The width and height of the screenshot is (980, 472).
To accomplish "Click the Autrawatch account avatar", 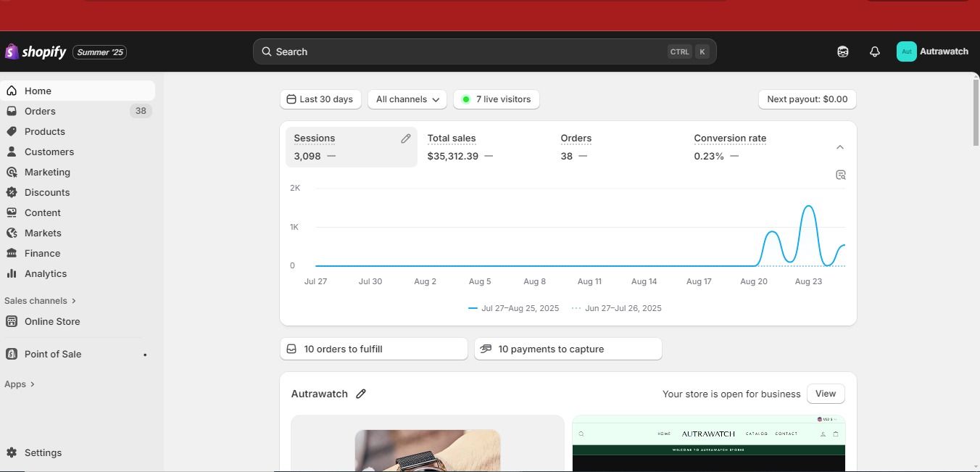I will pyautogui.click(x=906, y=51).
